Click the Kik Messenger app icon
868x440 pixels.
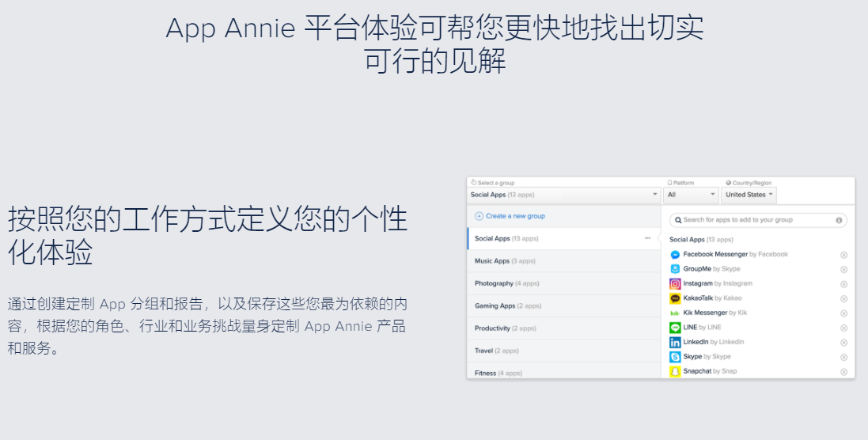click(x=675, y=313)
